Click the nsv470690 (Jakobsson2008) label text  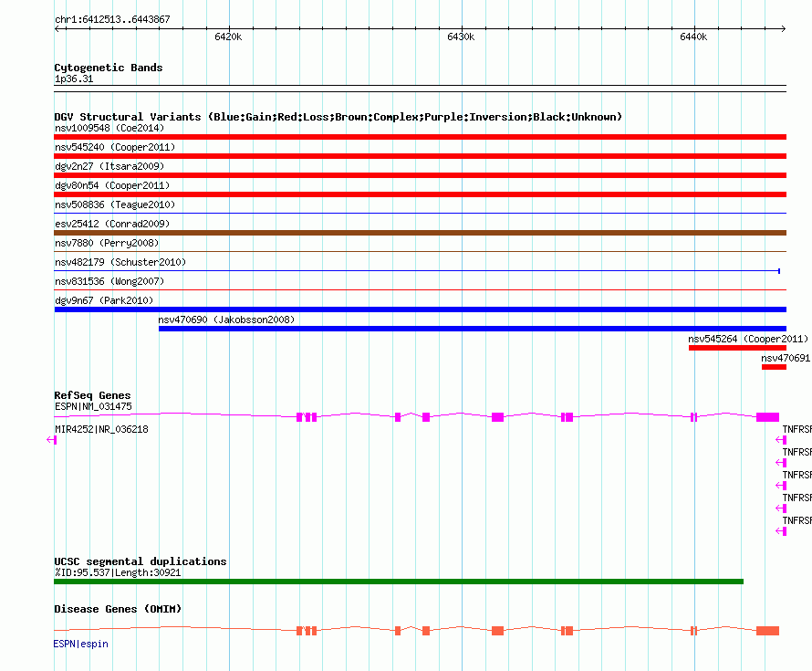click(226, 320)
